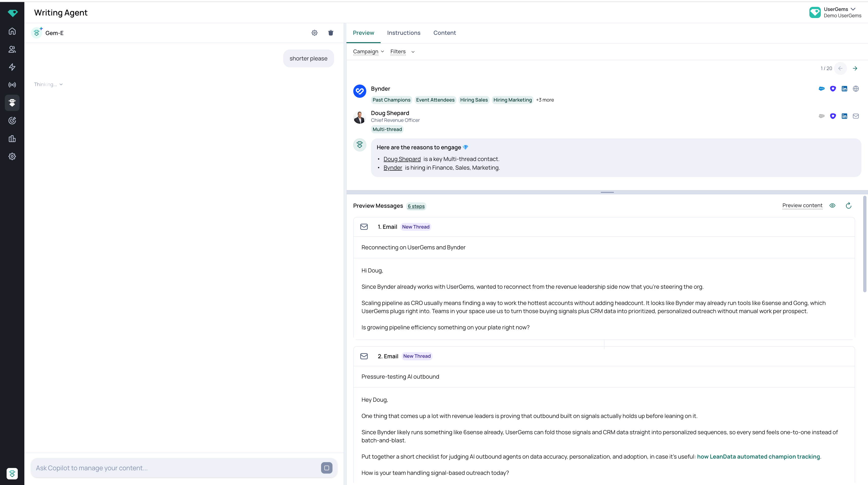This screenshot has height=485, width=868.
Task: Click the Past Champions tag
Action: tap(391, 100)
